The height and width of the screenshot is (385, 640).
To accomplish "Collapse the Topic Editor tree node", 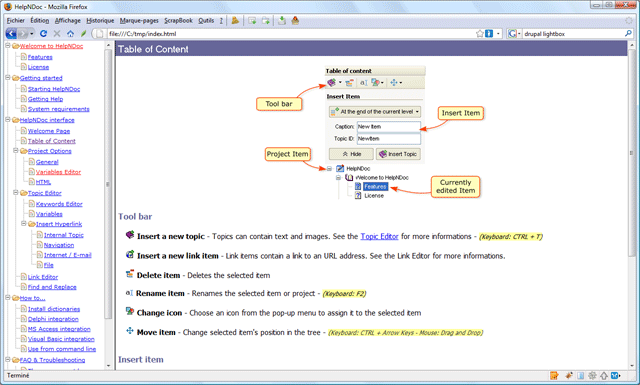I will coord(16,192).
